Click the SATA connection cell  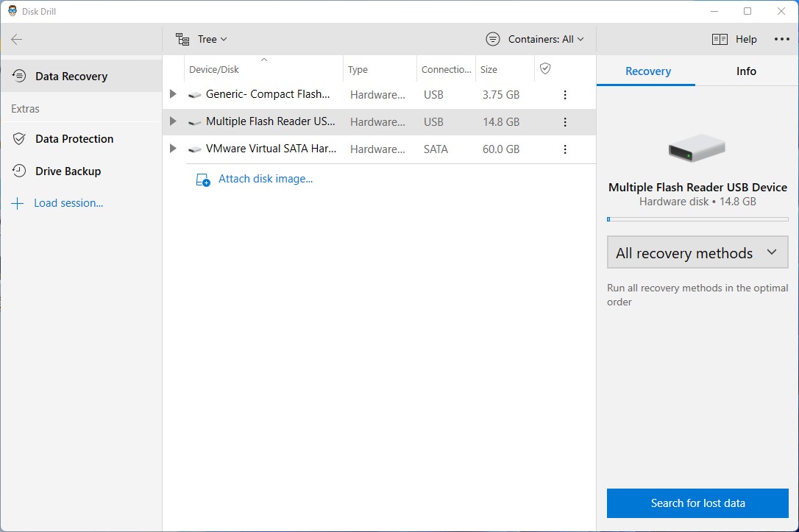[x=436, y=149]
